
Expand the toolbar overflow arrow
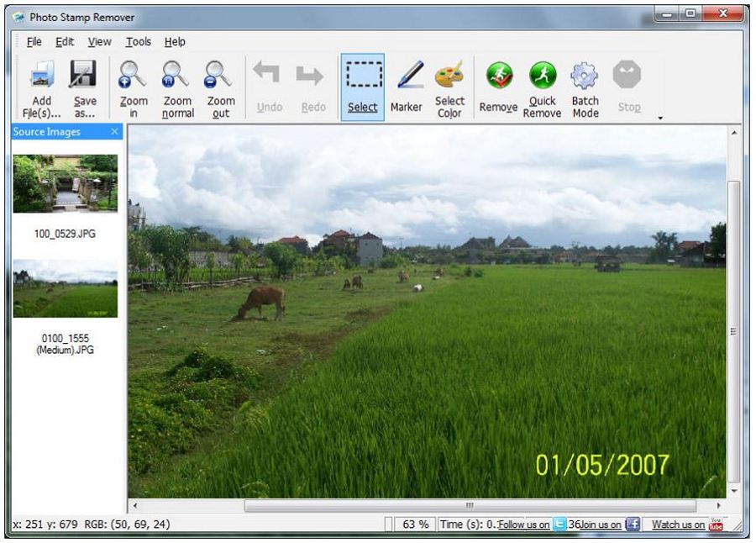660,118
